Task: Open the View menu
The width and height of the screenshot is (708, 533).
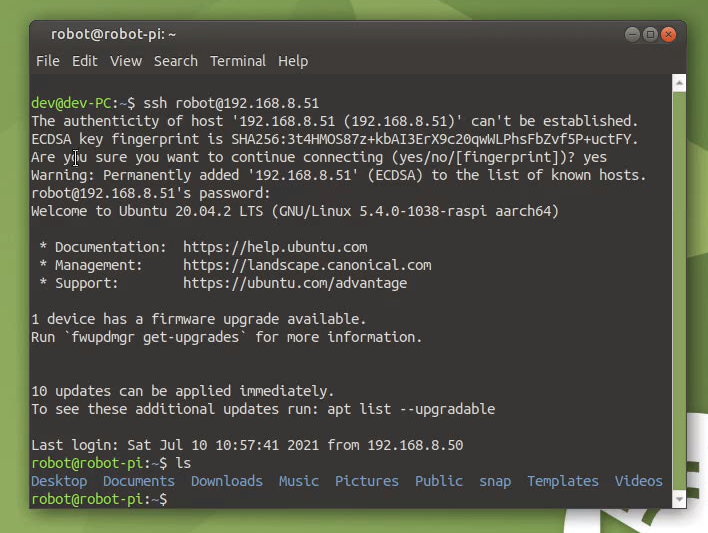Action: pos(126,61)
